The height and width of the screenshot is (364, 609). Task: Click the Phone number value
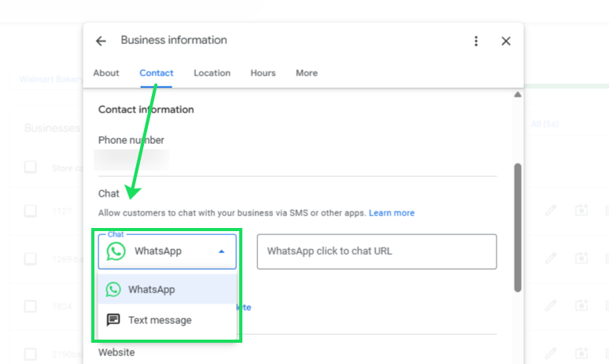(131, 160)
